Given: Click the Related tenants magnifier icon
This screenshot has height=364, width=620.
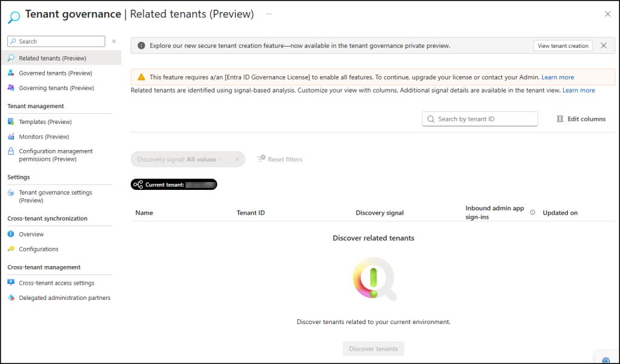Looking at the screenshot, I should point(12,58).
